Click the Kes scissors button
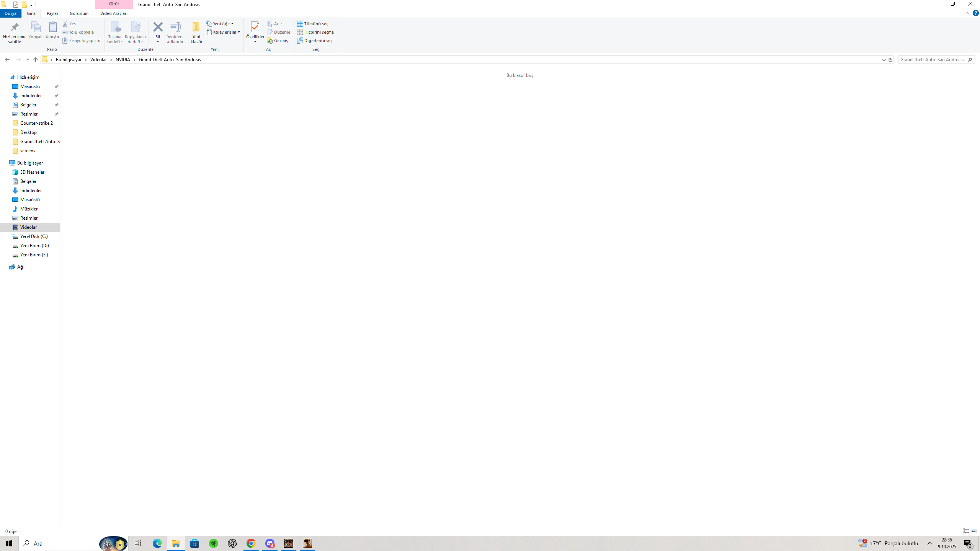 (69, 24)
